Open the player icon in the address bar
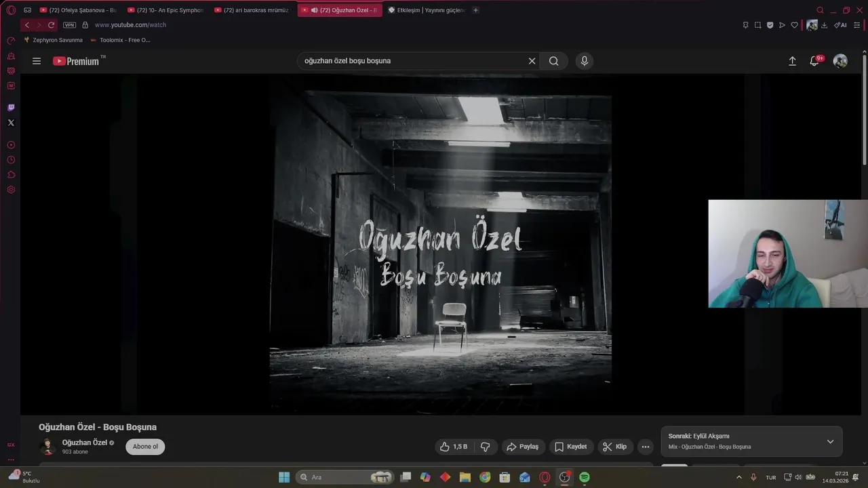 (782, 25)
